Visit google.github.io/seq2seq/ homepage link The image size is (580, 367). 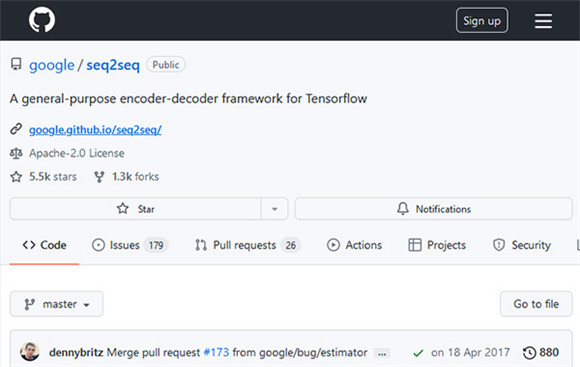(95, 129)
